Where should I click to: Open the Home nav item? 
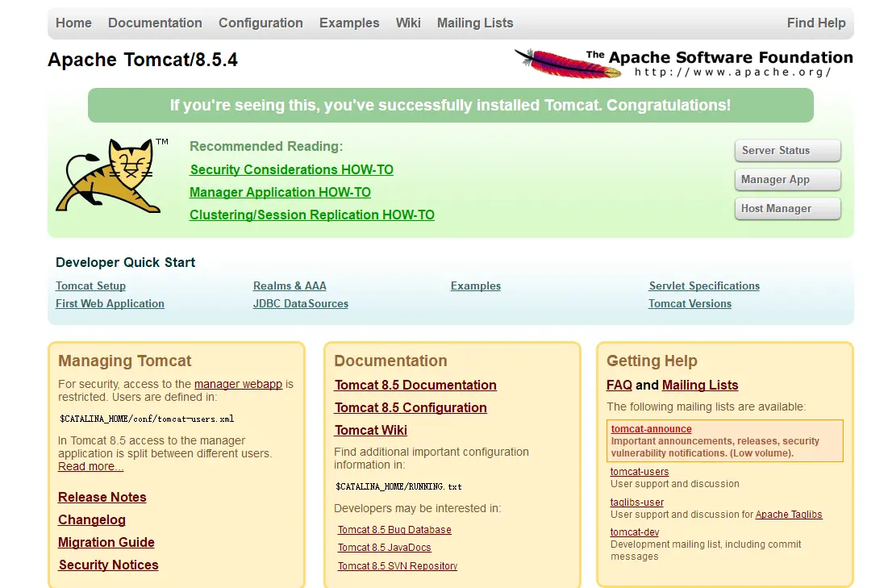click(73, 23)
